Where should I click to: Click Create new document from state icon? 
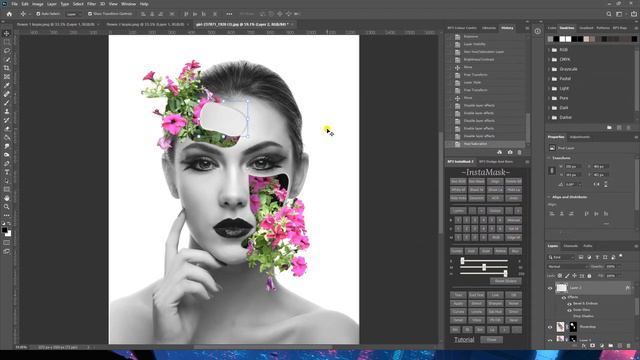tap(500, 152)
